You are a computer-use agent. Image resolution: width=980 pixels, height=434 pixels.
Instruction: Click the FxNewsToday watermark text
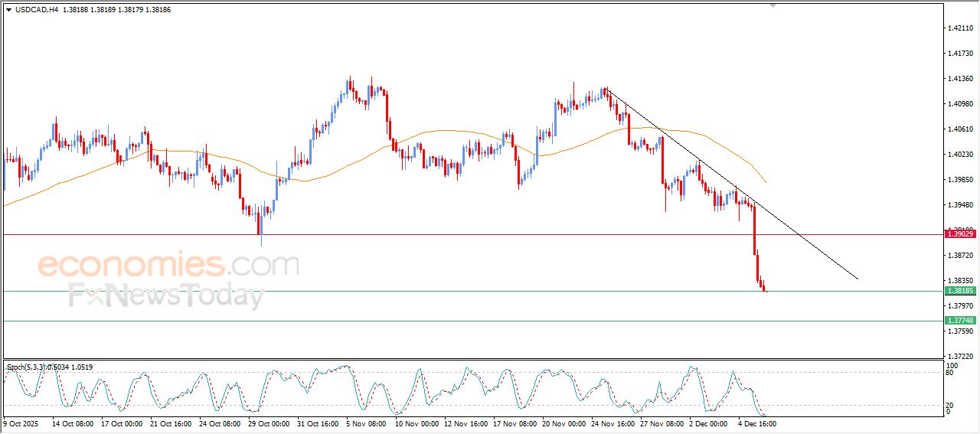point(166,295)
